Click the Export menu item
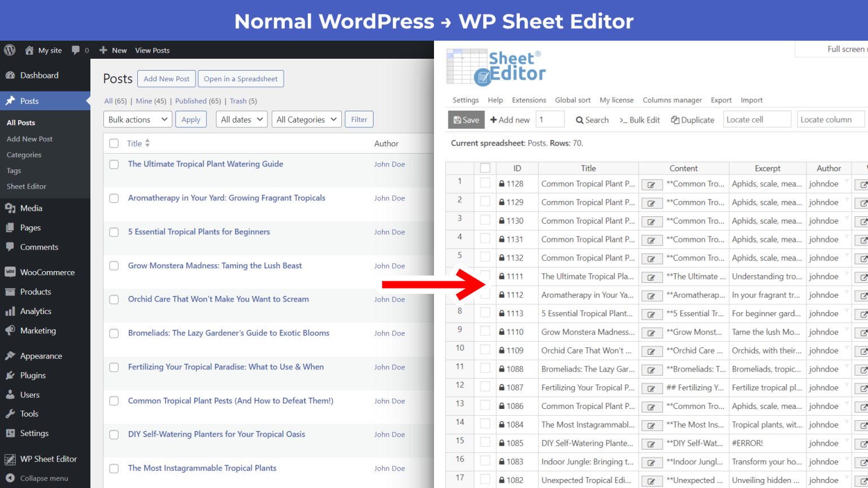 click(x=721, y=100)
